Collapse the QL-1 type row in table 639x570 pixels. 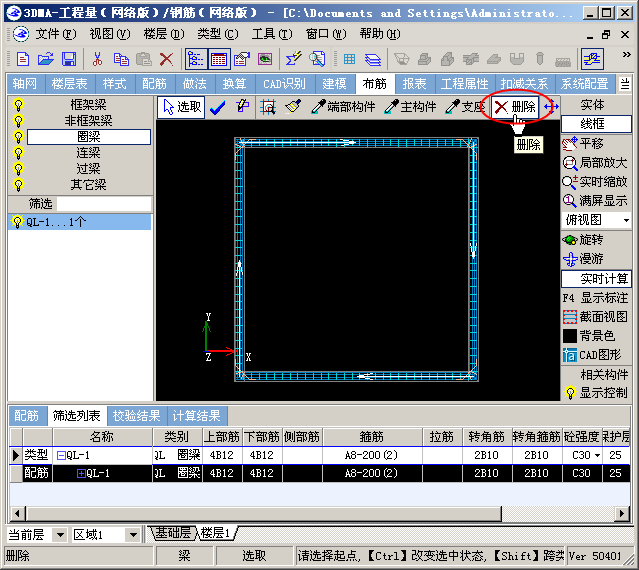[61, 456]
